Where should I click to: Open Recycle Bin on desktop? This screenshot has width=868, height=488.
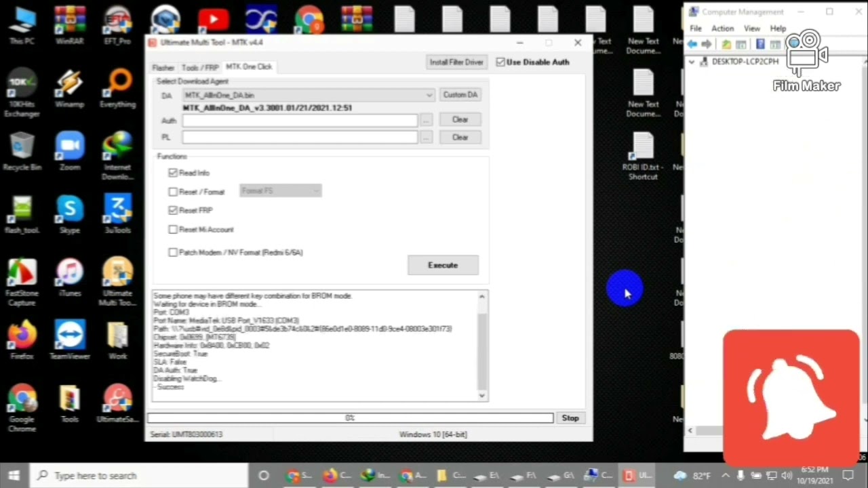tap(22, 151)
